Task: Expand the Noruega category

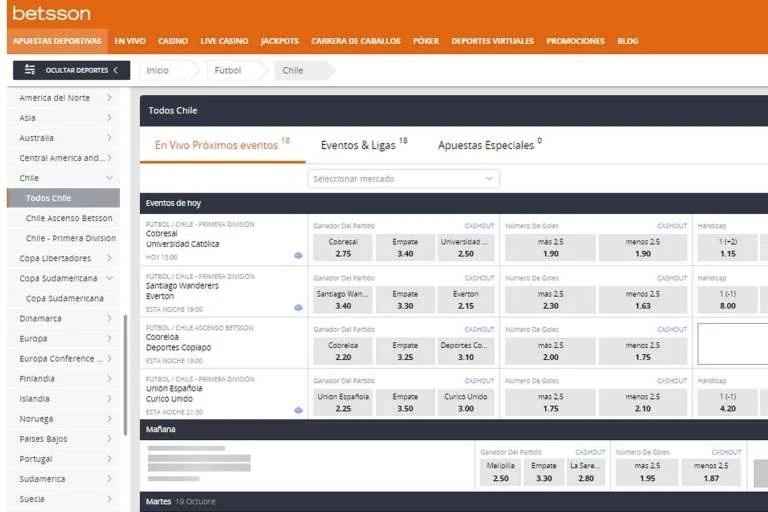Action: [64, 419]
